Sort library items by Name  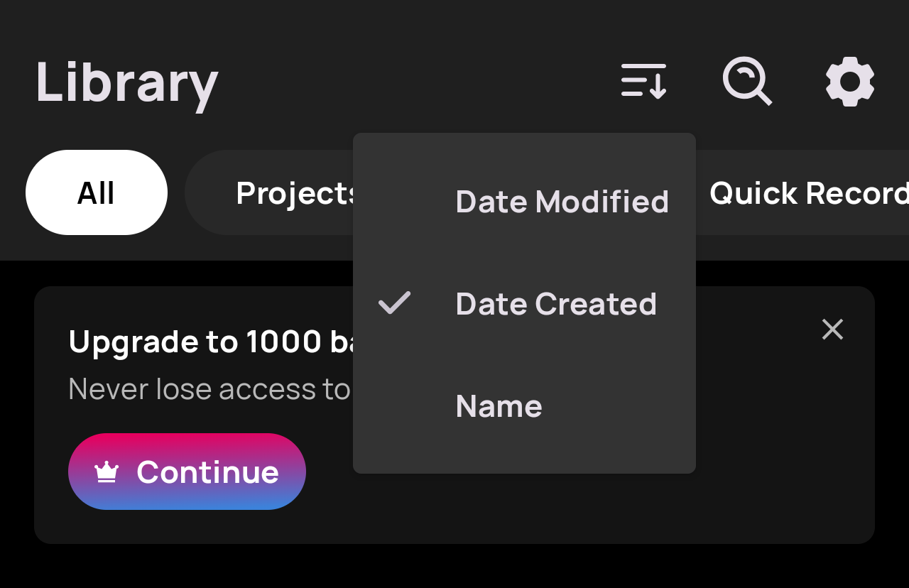pyautogui.click(x=499, y=406)
